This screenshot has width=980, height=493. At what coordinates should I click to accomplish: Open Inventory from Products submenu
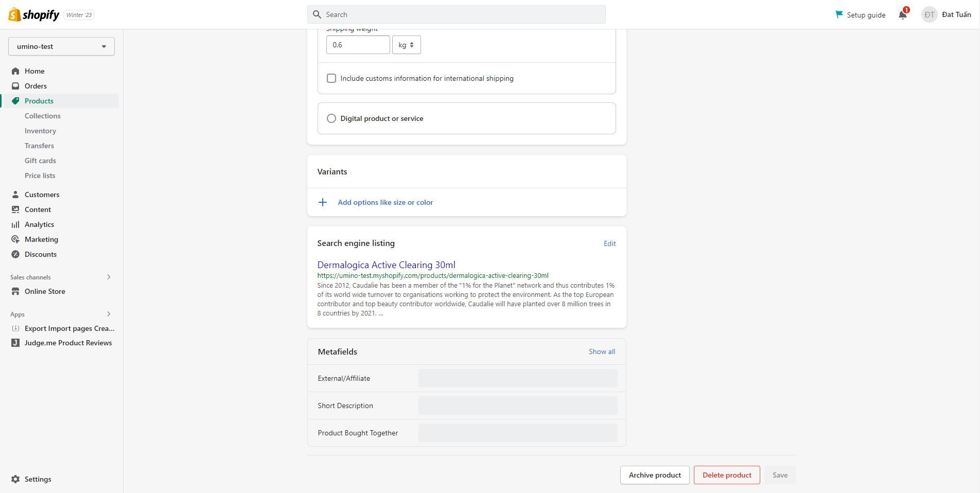[x=40, y=131]
